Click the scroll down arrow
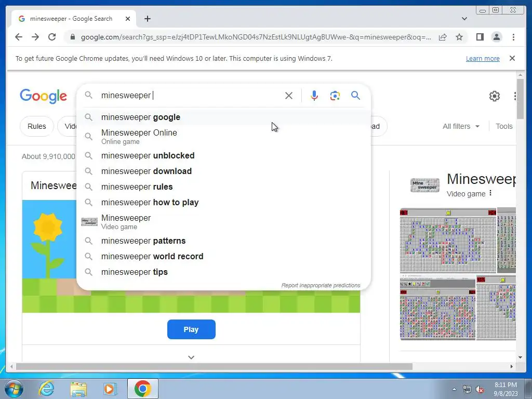 coord(520,357)
